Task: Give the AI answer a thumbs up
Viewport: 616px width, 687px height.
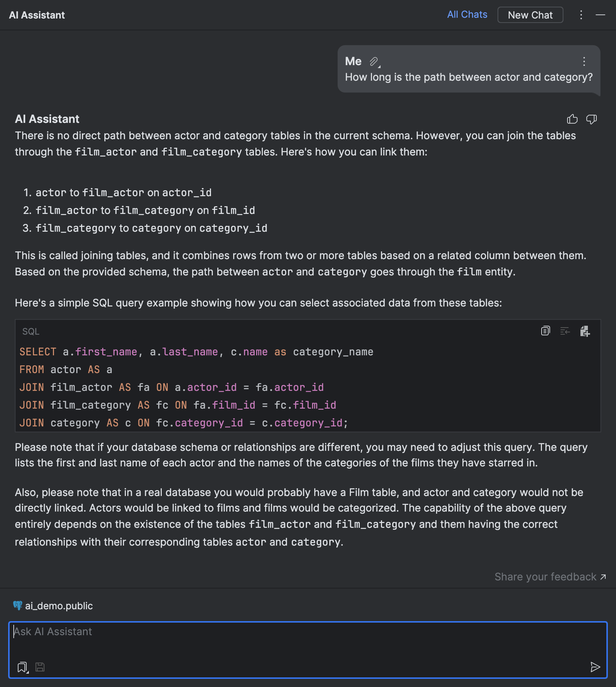Action: tap(572, 119)
